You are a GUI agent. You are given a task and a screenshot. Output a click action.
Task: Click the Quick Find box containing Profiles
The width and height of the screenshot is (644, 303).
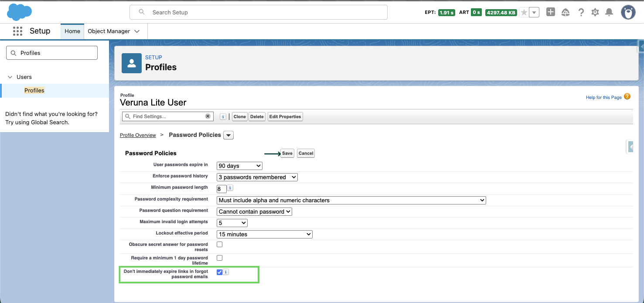(52, 53)
